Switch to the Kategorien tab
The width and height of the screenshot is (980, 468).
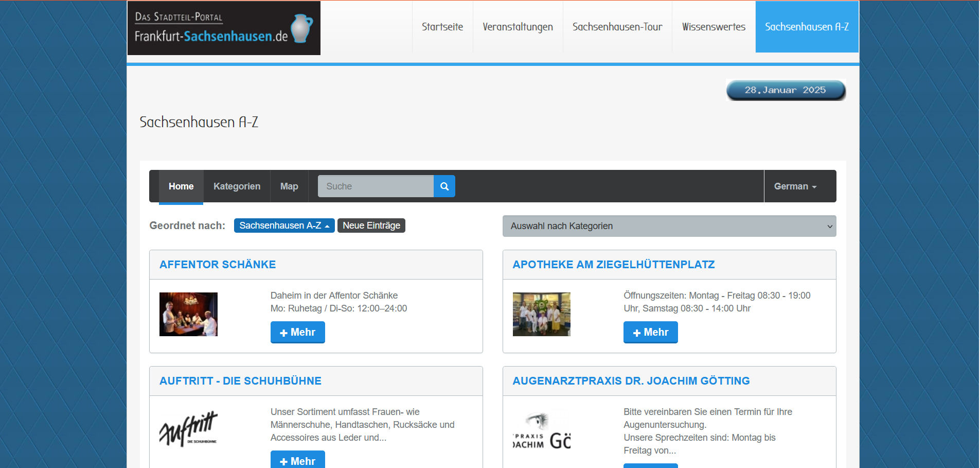click(x=237, y=186)
